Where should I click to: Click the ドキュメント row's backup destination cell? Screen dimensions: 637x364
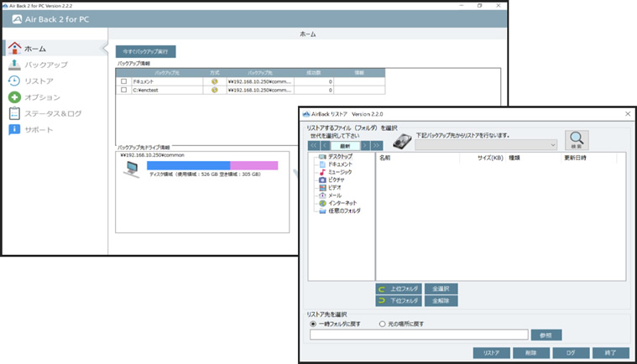(x=260, y=81)
